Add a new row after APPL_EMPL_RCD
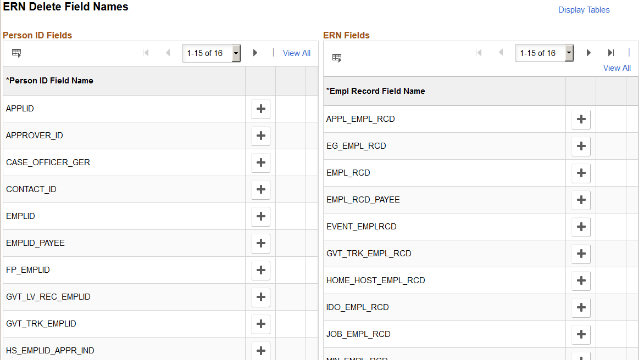 point(581,119)
